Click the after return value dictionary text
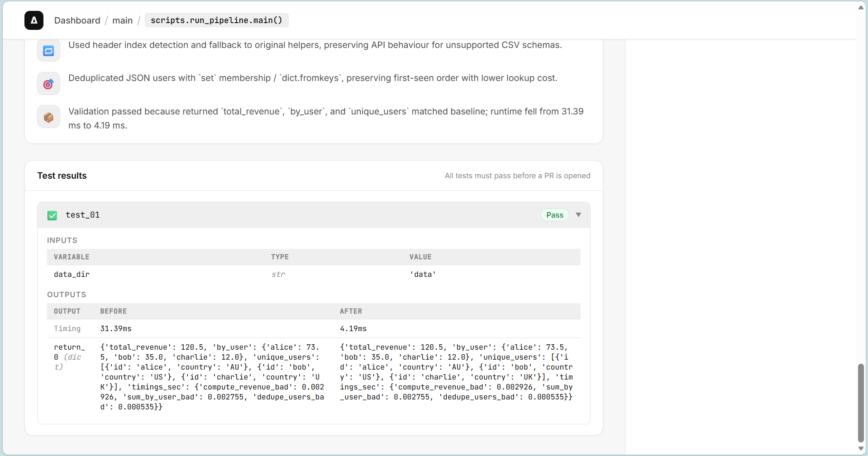Image resolution: width=868 pixels, height=456 pixels. 457,372
